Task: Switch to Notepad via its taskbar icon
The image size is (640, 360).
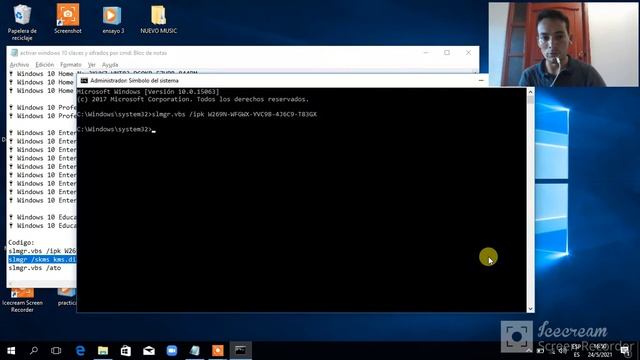Action: coord(195,350)
